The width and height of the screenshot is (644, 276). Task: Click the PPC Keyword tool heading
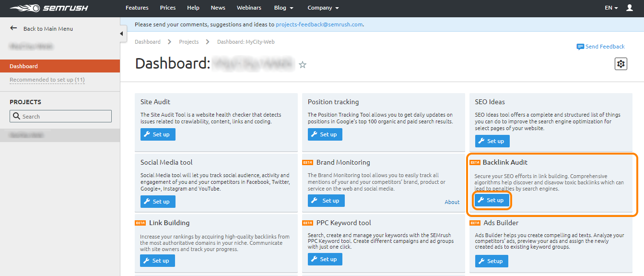344,223
